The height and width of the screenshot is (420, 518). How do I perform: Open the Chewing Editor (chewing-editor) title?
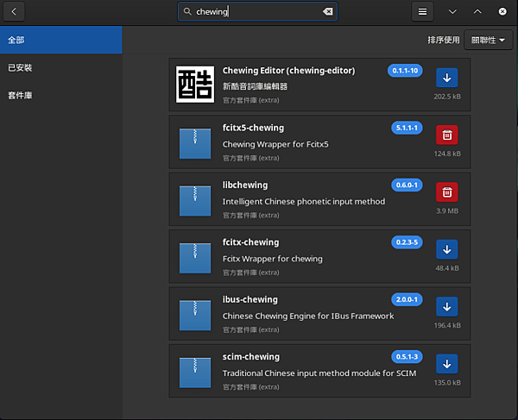coord(288,71)
